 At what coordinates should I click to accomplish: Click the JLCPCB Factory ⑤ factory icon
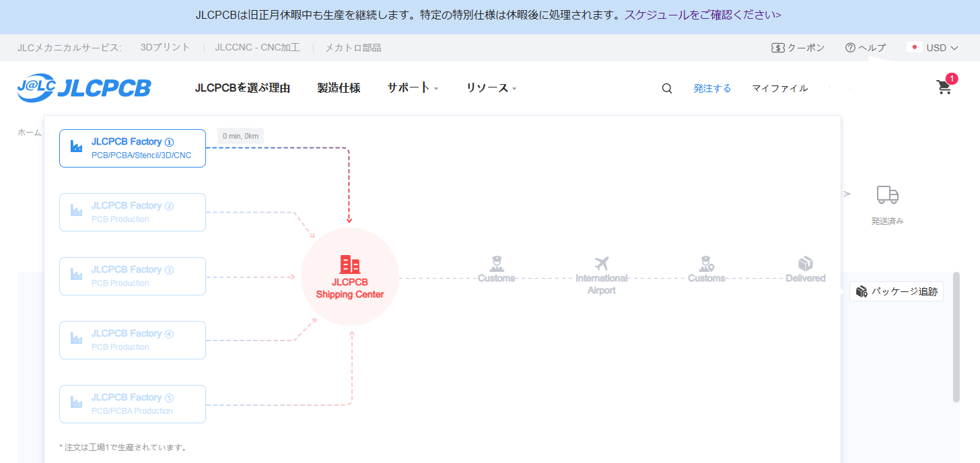coord(76,402)
